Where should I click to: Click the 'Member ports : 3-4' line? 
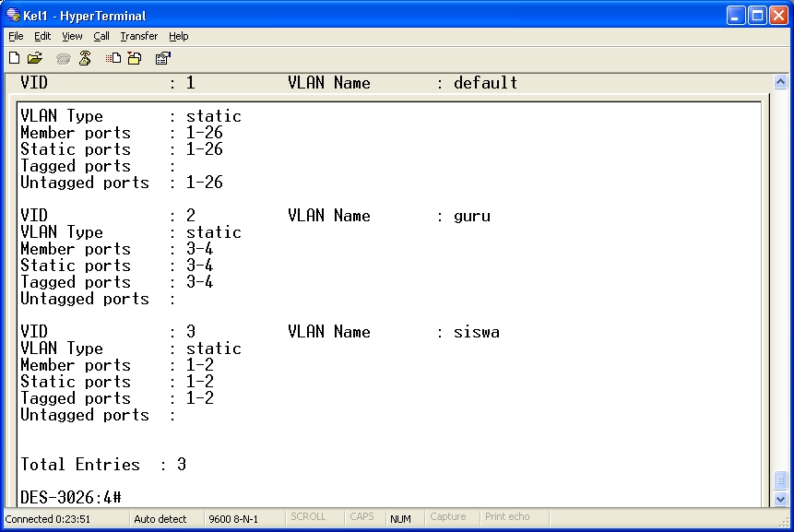click(116, 249)
